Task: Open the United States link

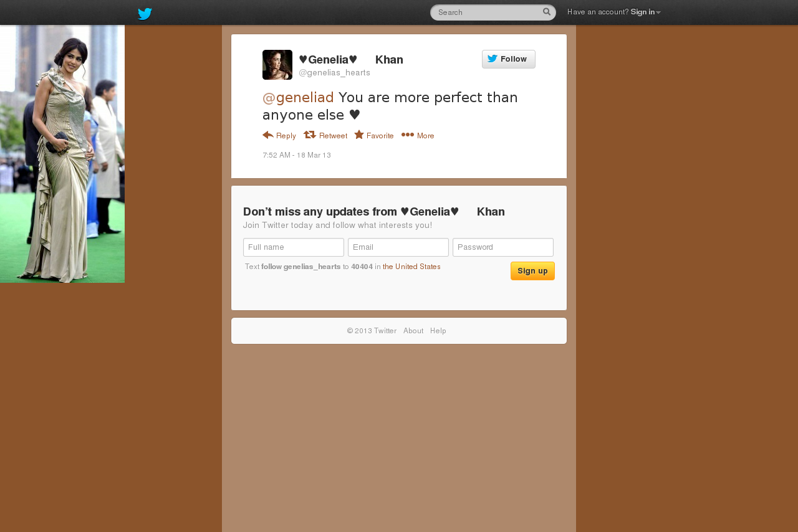Action: pos(411,267)
